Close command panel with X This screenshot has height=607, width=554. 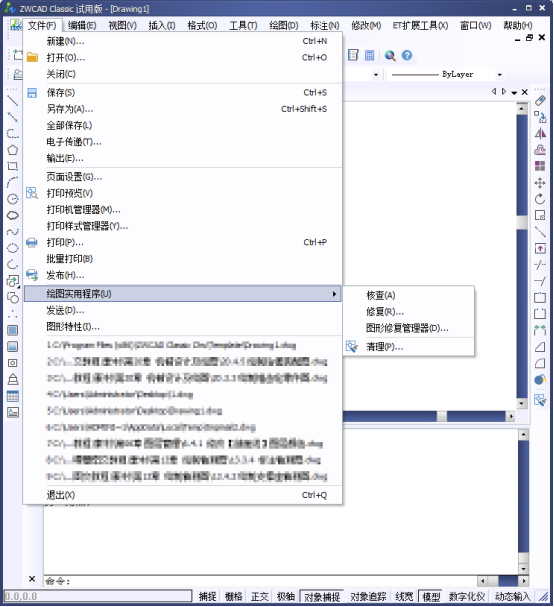(32, 579)
